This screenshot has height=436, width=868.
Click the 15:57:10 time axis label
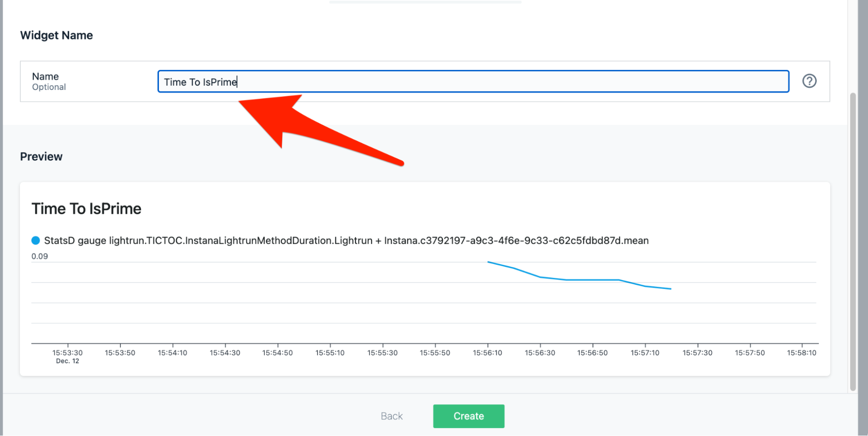pos(645,353)
